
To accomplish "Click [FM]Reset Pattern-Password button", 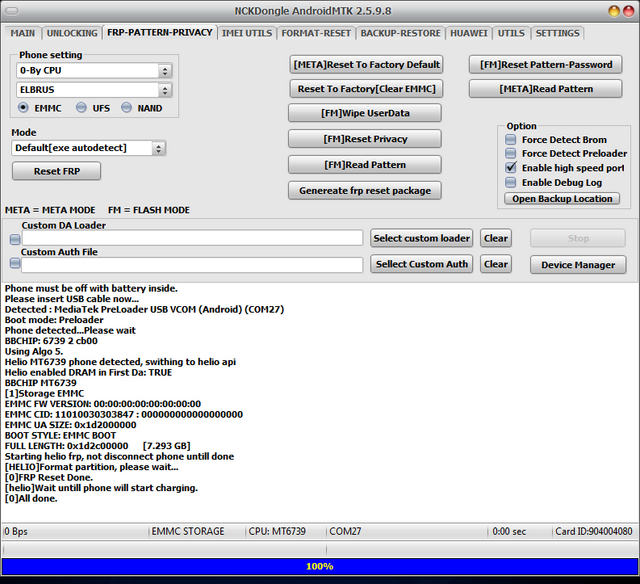I will coord(546,64).
